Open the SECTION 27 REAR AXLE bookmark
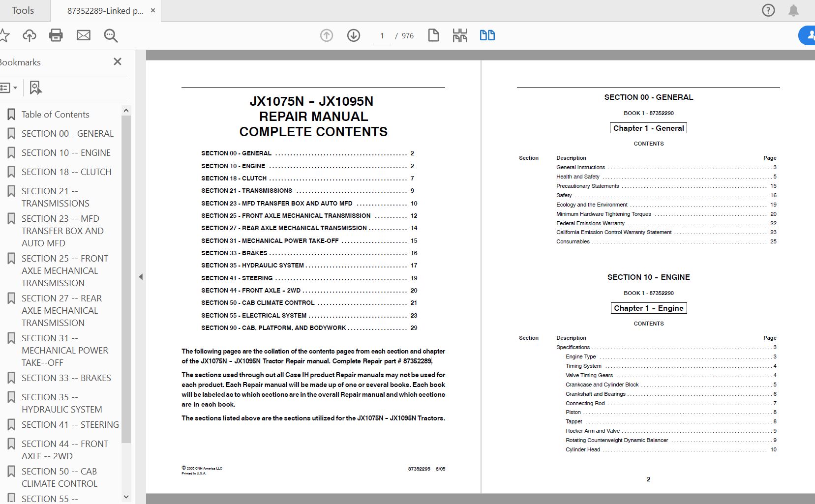Screen dimensions: 815x504 tap(61, 311)
